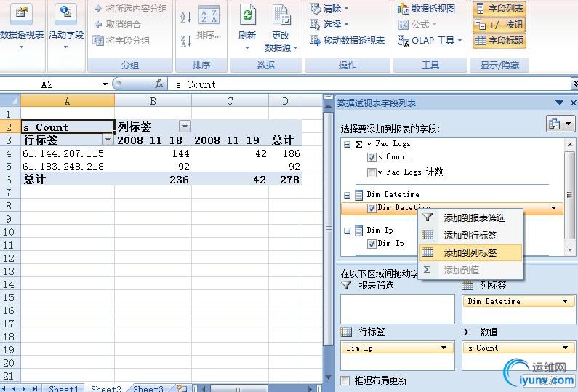Click the 活动字段 (Active Field) button

65,25
